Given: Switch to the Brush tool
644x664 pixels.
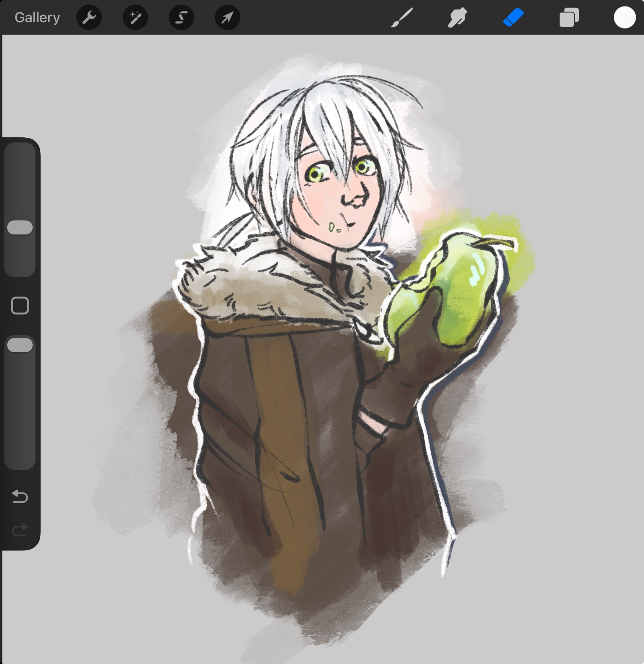Looking at the screenshot, I should (402, 18).
